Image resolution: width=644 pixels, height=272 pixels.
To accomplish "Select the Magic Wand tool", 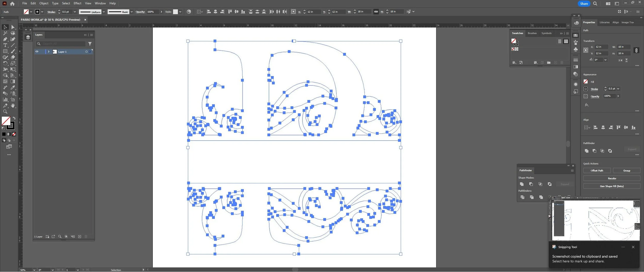I will pyautogui.click(x=5, y=33).
